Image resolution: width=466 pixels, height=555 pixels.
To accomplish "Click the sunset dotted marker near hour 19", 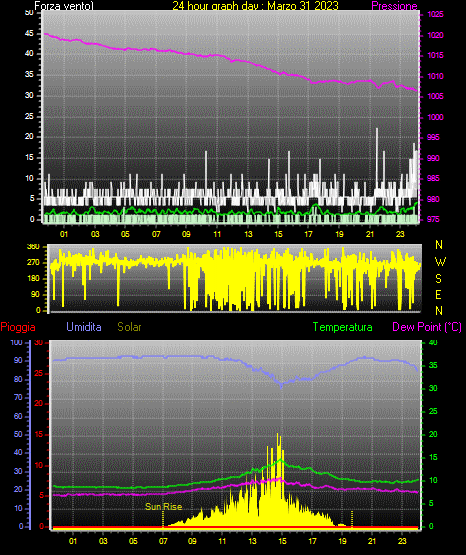I will click(x=352, y=519).
